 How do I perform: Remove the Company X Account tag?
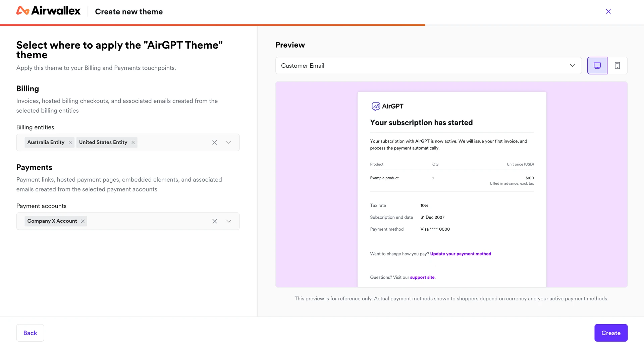[83, 221]
